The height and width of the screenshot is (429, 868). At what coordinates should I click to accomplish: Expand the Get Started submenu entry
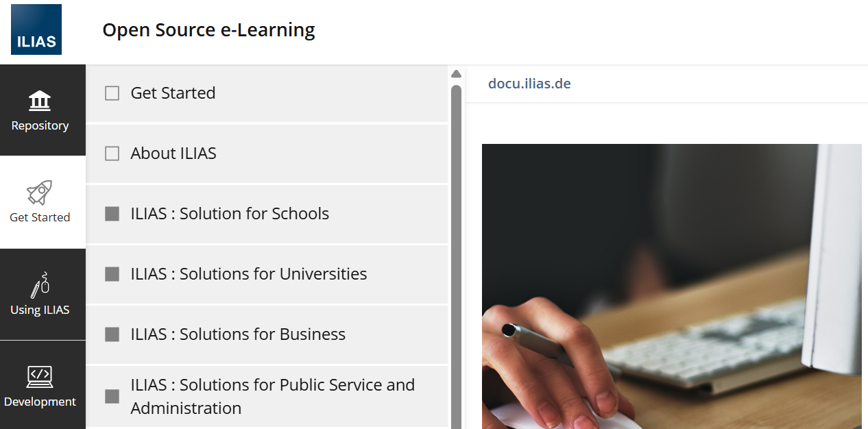coord(173,93)
